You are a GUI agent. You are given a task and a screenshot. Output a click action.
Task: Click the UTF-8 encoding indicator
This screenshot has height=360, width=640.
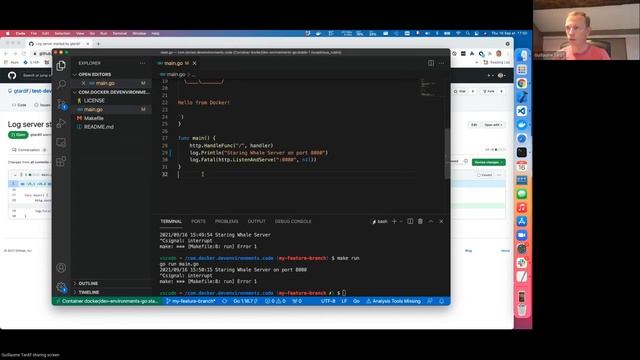click(328, 301)
